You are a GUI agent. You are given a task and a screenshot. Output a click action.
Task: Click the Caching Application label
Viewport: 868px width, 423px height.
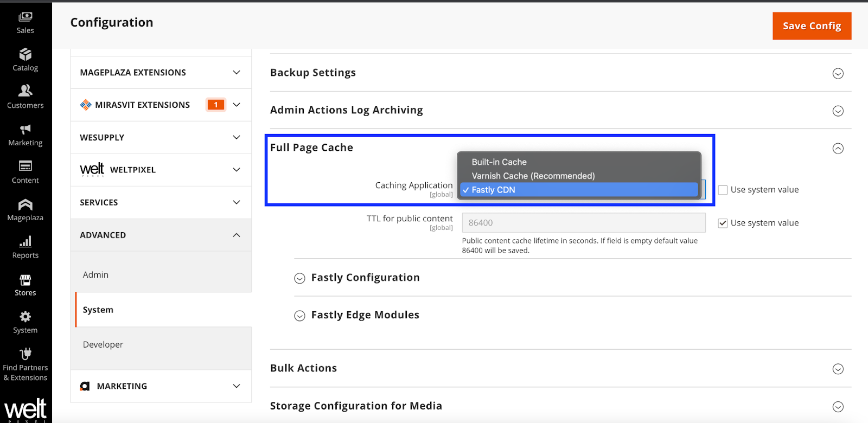(414, 185)
